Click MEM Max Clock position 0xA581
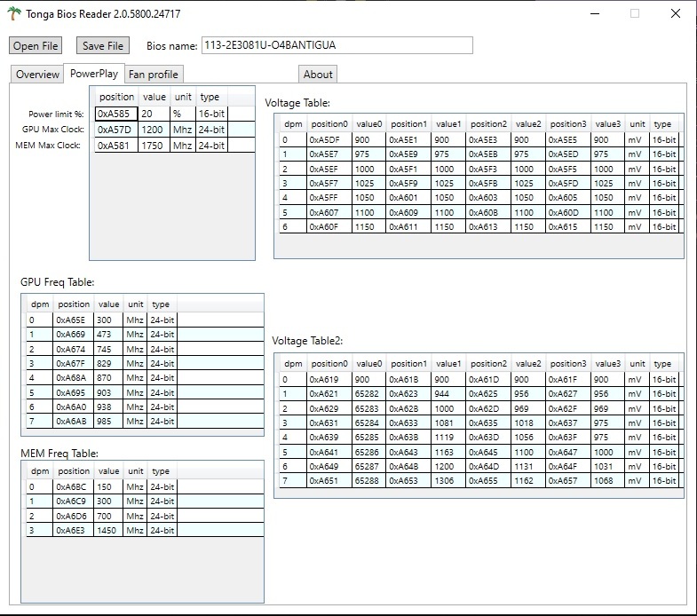 pos(116,146)
